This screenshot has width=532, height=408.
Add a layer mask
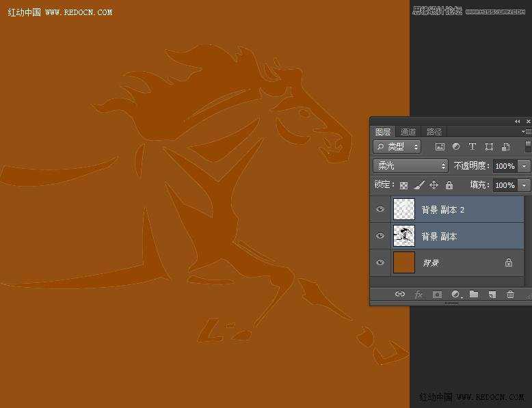tap(437, 295)
